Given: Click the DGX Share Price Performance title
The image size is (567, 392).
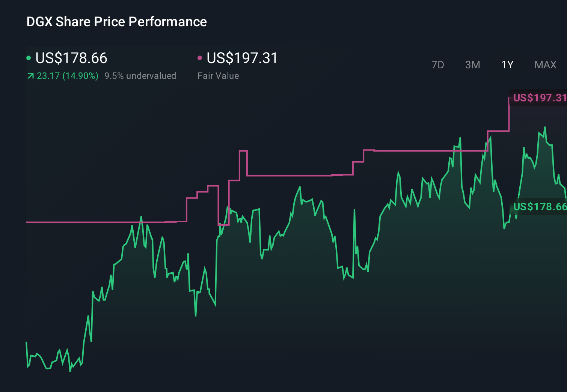Looking at the screenshot, I should coord(116,22).
